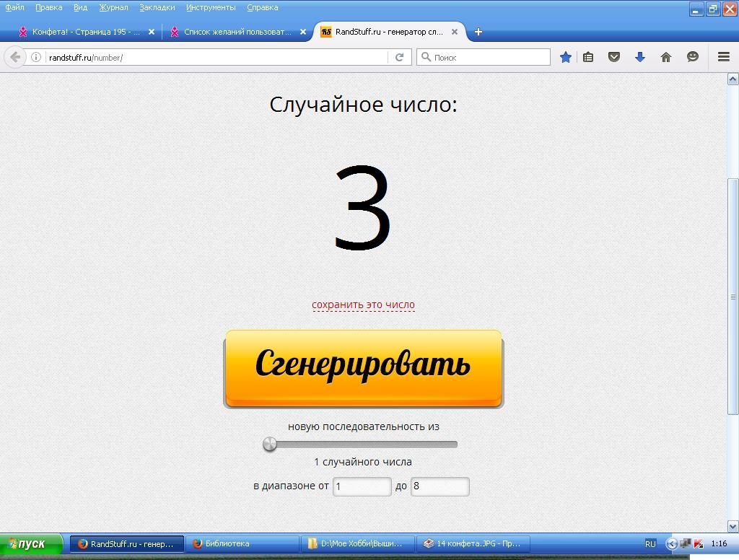Click the site info icon in address bar

(35, 57)
